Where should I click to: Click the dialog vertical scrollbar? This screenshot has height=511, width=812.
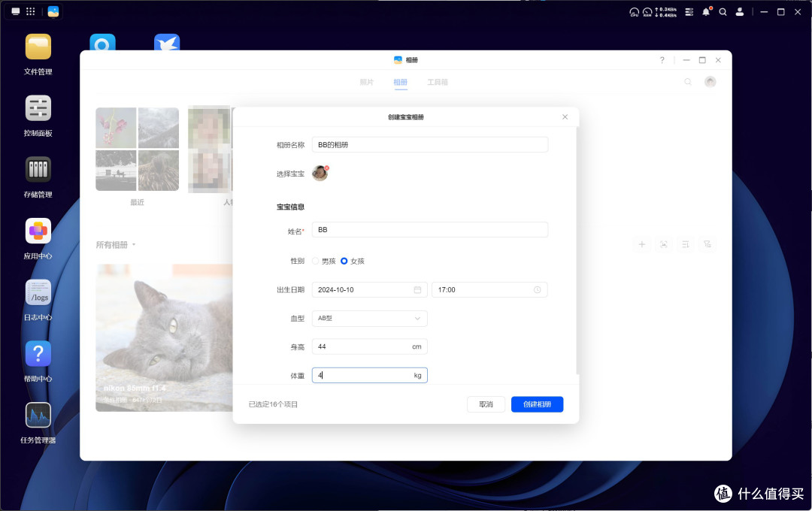click(577, 251)
